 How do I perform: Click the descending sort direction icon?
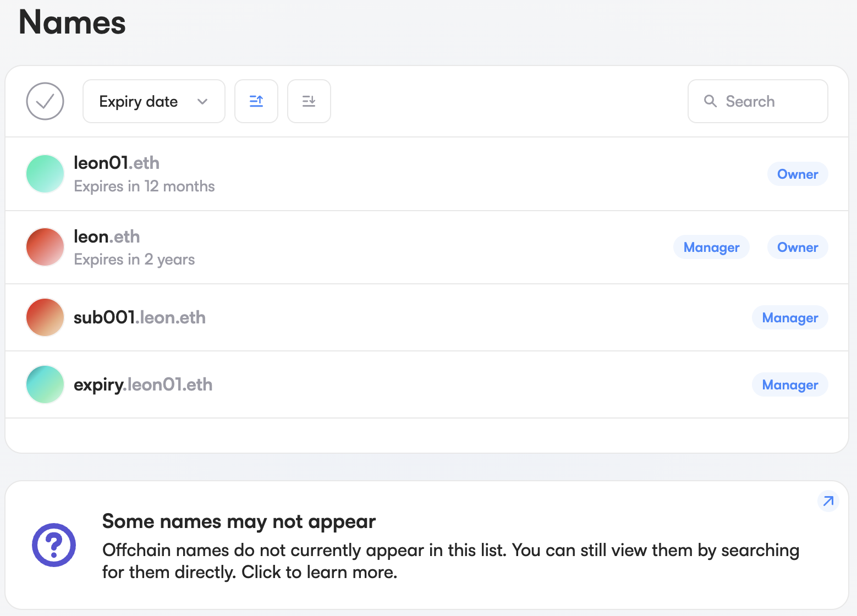309,101
